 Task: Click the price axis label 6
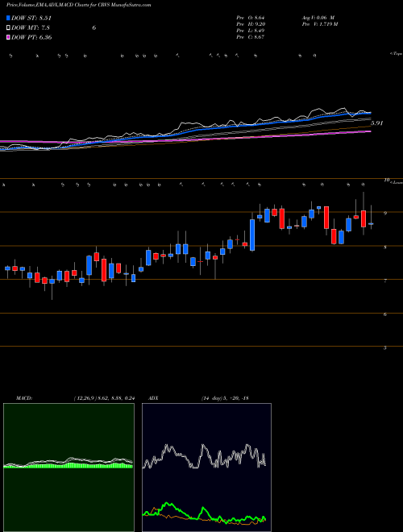point(385,314)
